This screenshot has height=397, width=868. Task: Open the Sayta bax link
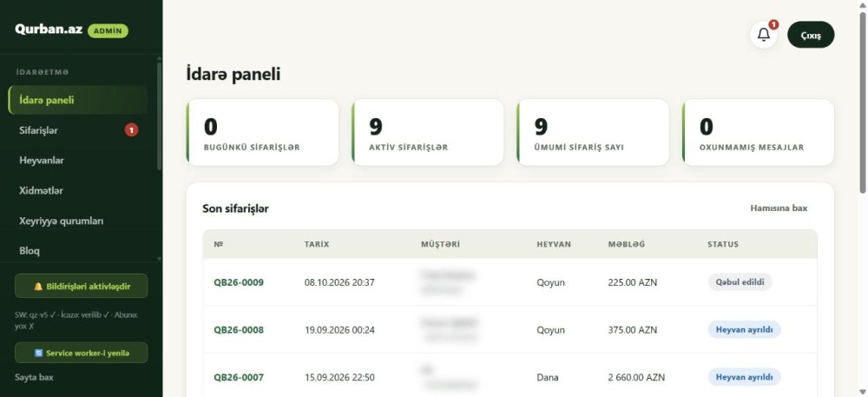pos(35,377)
